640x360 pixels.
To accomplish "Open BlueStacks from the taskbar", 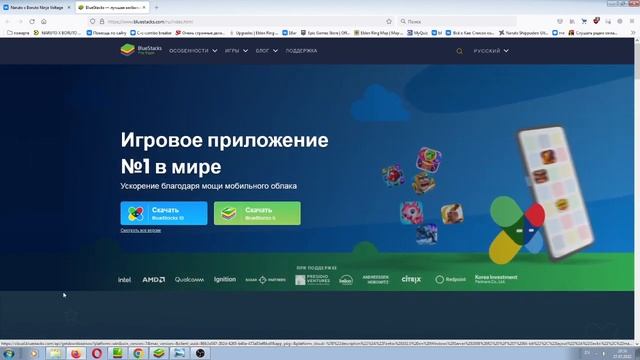I will [x=159, y=353].
